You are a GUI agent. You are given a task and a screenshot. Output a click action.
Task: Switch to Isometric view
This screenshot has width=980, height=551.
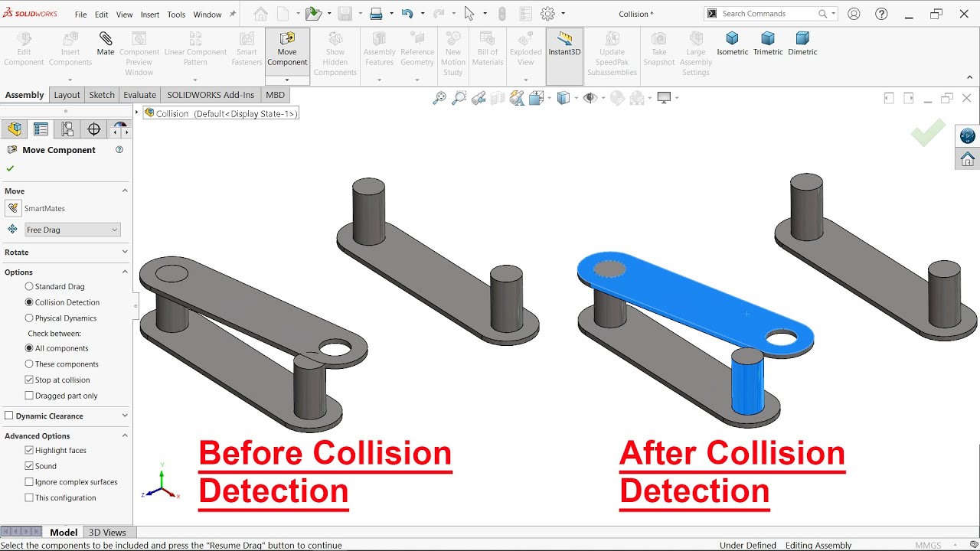[x=732, y=44]
